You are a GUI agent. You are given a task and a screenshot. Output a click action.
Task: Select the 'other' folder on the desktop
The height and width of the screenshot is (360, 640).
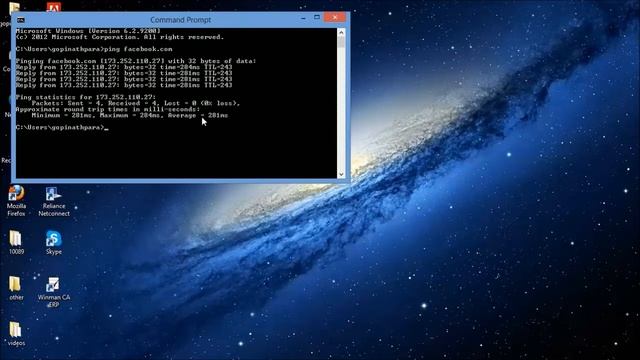click(x=16, y=288)
